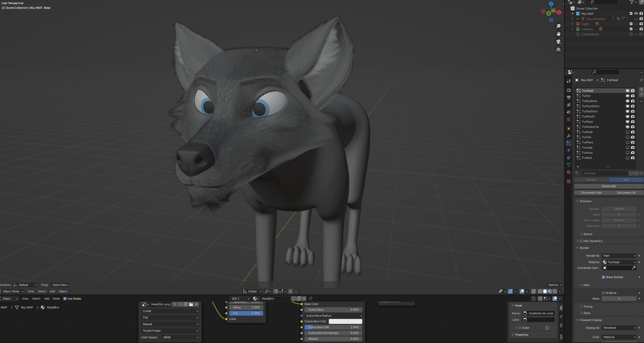644x343 pixels.
Task: Open the Scene properties tab icon
Action: point(569,112)
